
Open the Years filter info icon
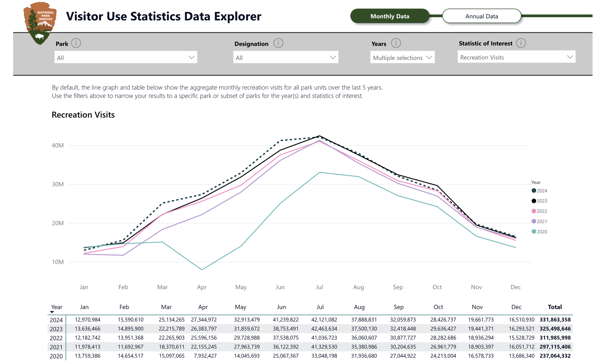click(396, 43)
